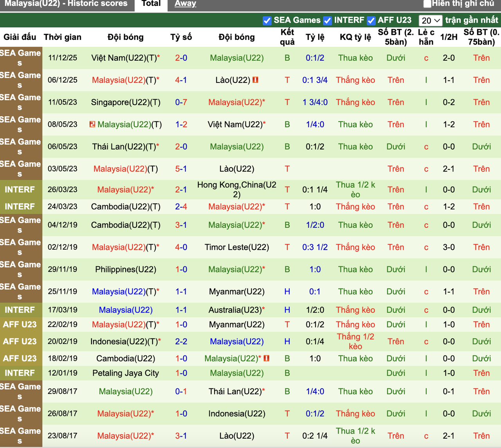
Task: Click the '1/2H' column header
Action: [449, 37]
